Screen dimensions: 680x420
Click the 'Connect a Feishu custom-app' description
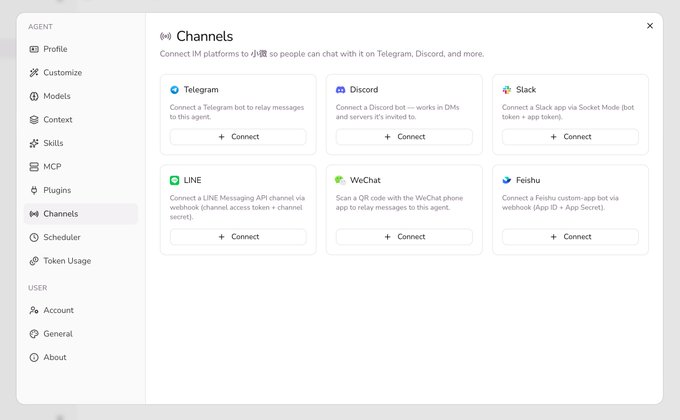(560, 203)
